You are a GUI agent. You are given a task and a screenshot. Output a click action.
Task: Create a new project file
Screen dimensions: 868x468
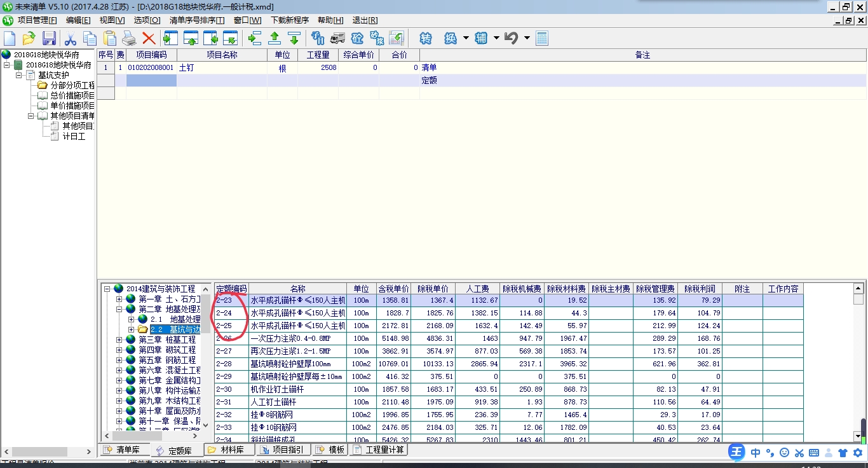point(10,38)
